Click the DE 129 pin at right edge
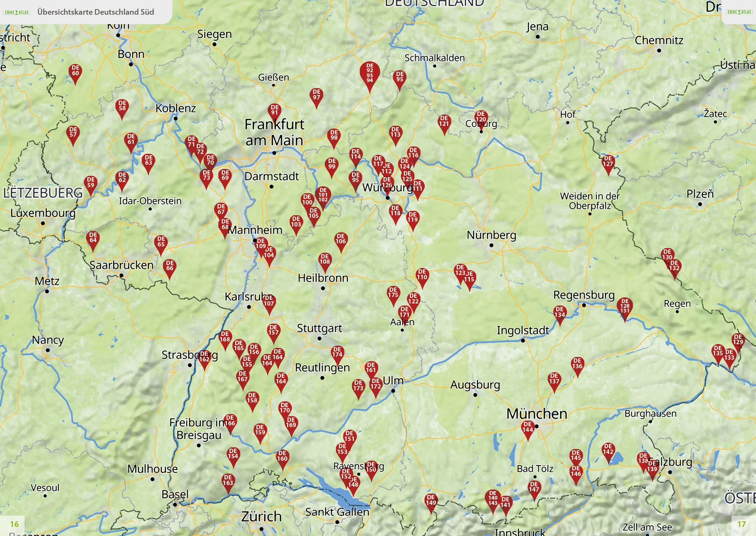Image resolution: width=756 pixels, height=536 pixels. [738, 341]
